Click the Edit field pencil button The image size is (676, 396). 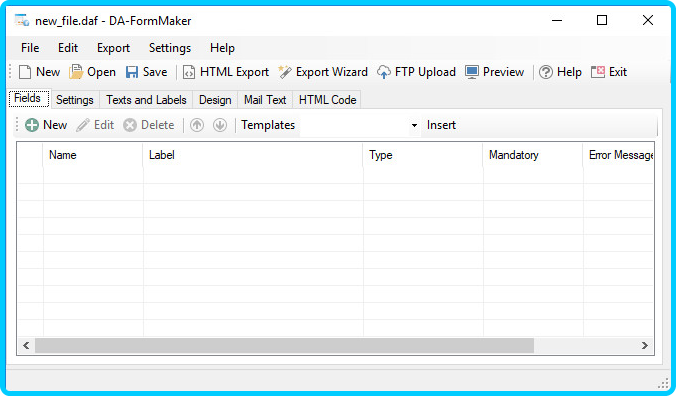click(x=95, y=125)
